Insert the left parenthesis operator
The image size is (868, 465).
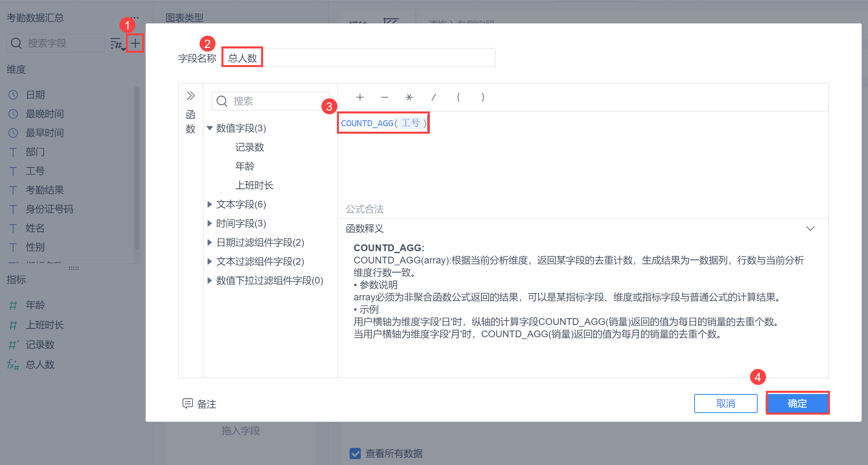click(x=458, y=97)
